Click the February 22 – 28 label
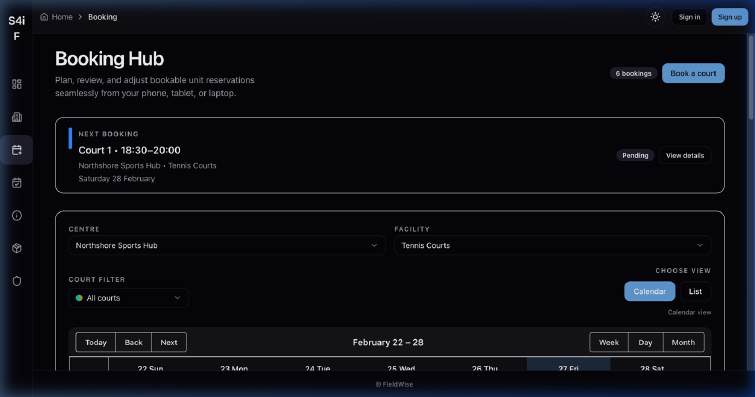Image resolution: width=755 pixels, height=397 pixels. tap(388, 342)
